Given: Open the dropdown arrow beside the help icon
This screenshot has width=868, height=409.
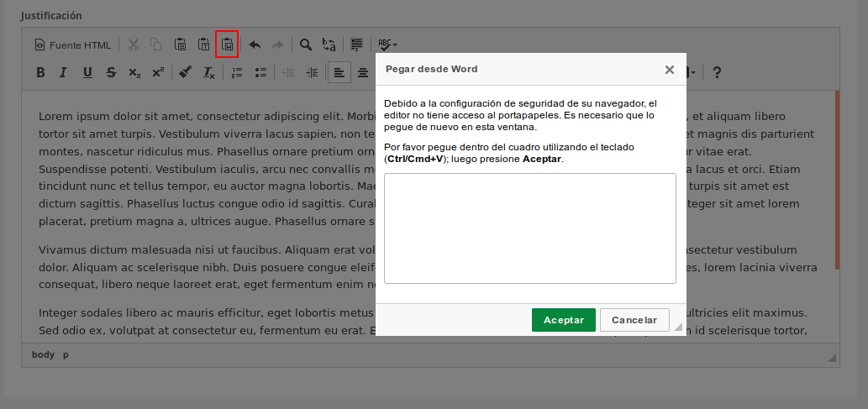Looking at the screenshot, I should point(693,73).
